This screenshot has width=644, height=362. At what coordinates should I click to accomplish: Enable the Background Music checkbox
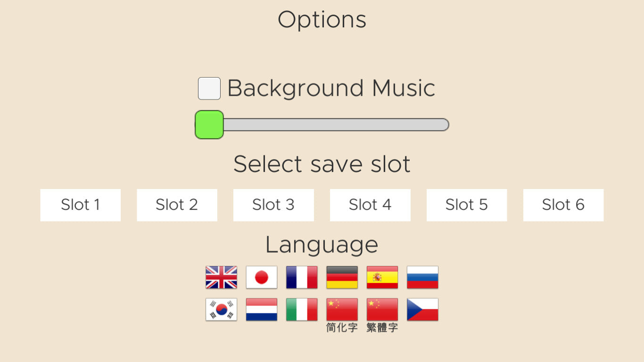coord(209,89)
